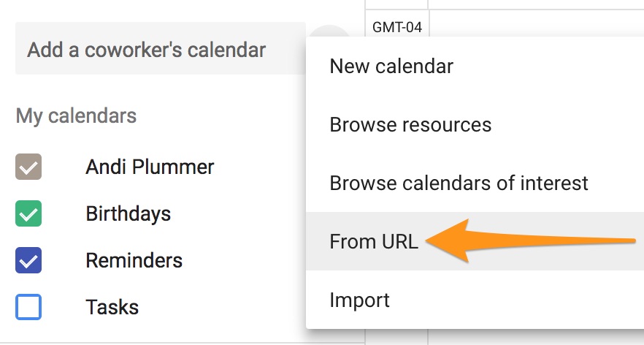Collapse the My calendars section header

pyautogui.click(x=76, y=115)
